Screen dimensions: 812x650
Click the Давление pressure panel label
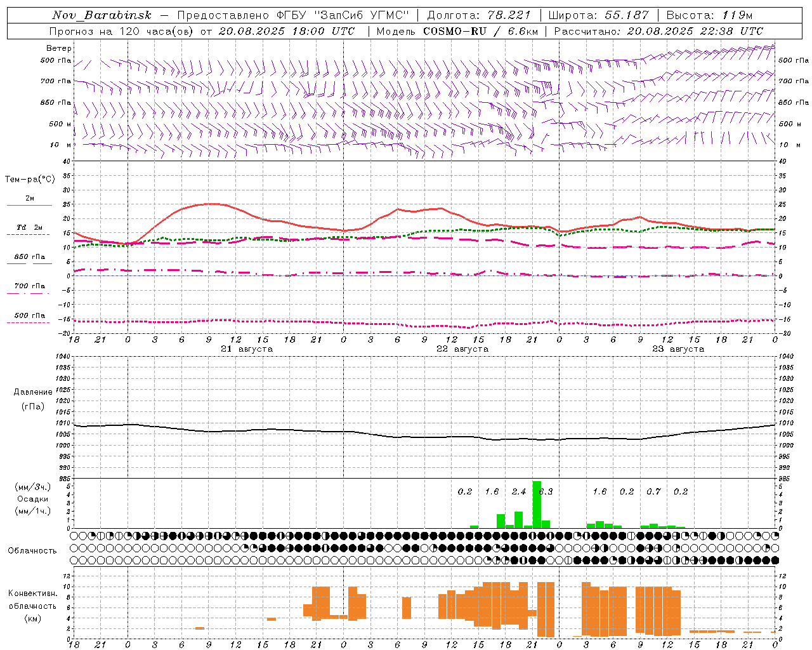(x=33, y=392)
